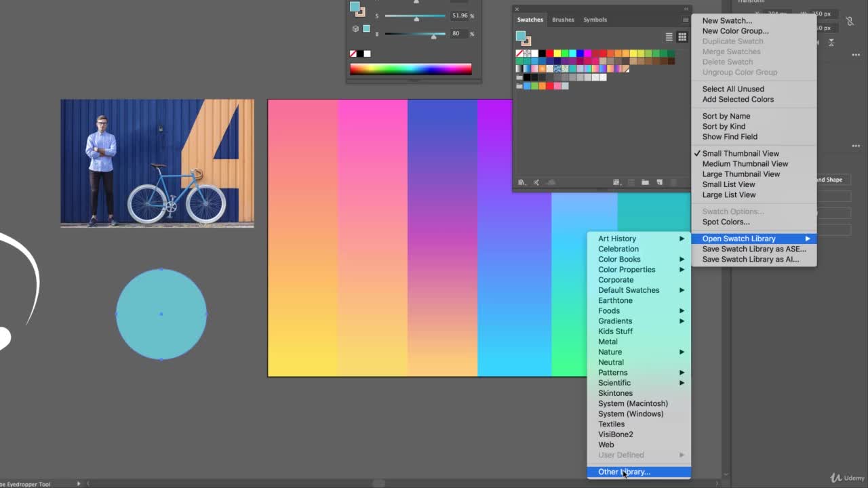The width and height of the screenshot is (868, 488).
Task: Expand Color Books submenu
Action: click(x=639, y=259)
